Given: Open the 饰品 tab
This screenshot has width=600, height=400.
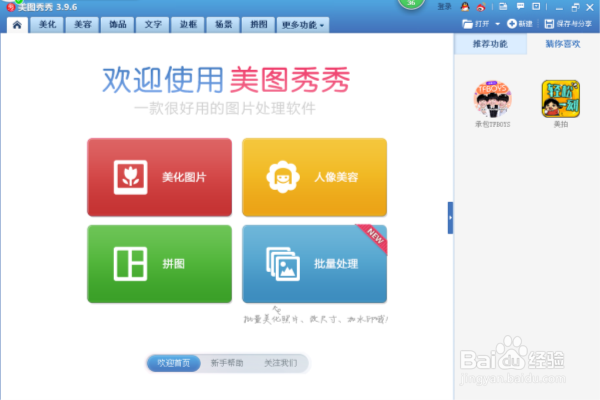Looking at the screenshot, I should pyautogui.click(x=118, y=25).
